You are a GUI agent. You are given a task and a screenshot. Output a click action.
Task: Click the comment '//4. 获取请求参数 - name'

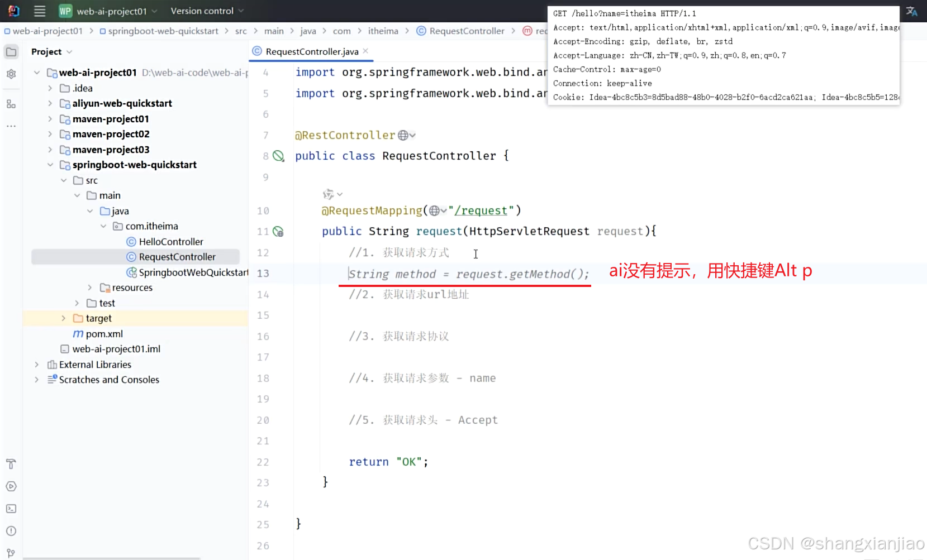422,378
